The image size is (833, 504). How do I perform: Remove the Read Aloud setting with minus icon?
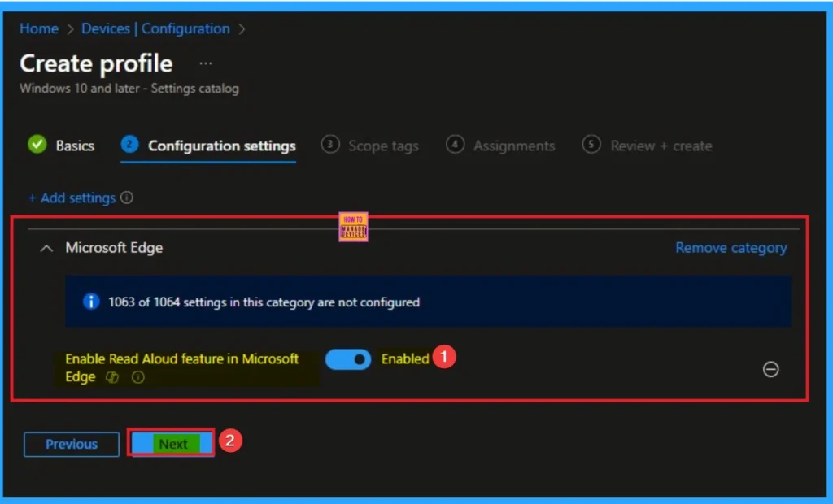(771, 369)
